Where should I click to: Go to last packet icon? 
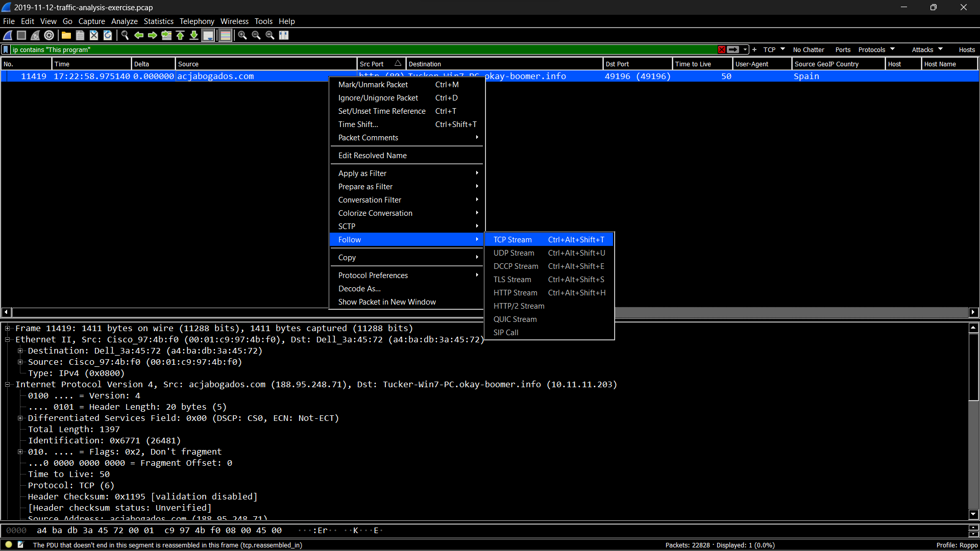tap(194, 35)
